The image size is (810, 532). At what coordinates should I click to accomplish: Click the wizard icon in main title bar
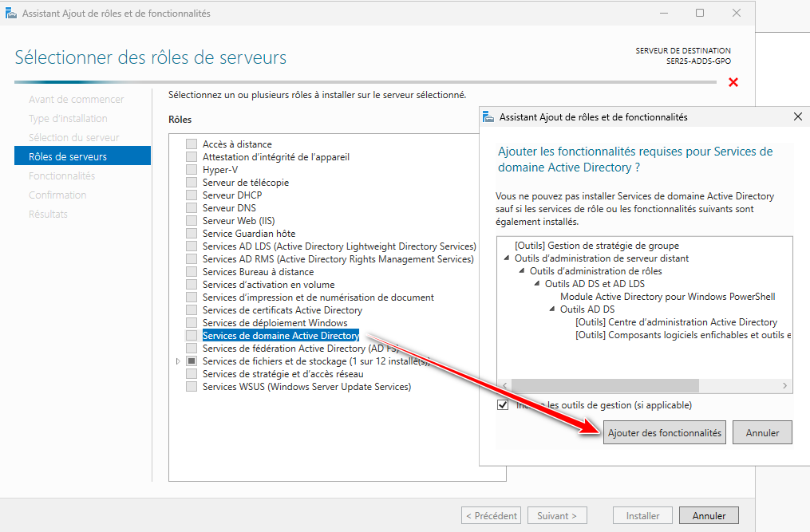(x=11, y=13)
